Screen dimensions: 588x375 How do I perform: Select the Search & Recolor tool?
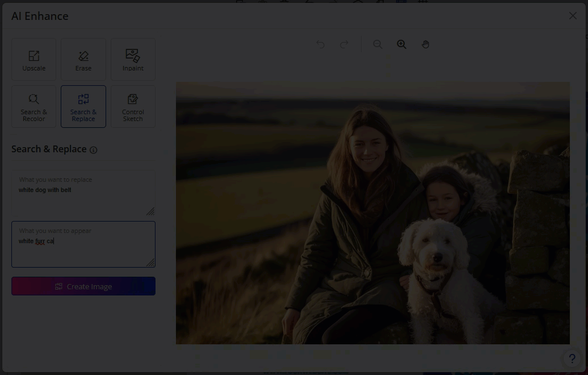pos(33,107)
